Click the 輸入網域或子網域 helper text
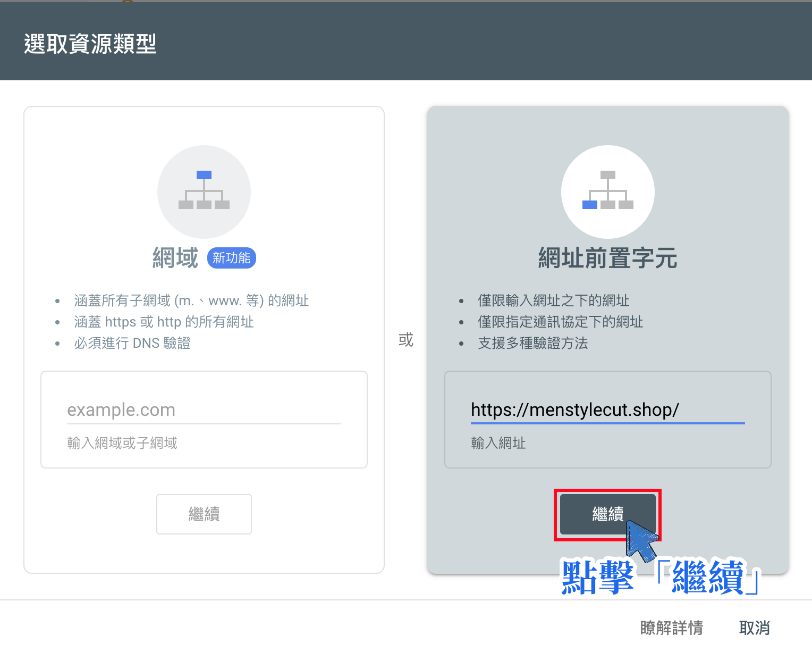 [x=122, y=443]
